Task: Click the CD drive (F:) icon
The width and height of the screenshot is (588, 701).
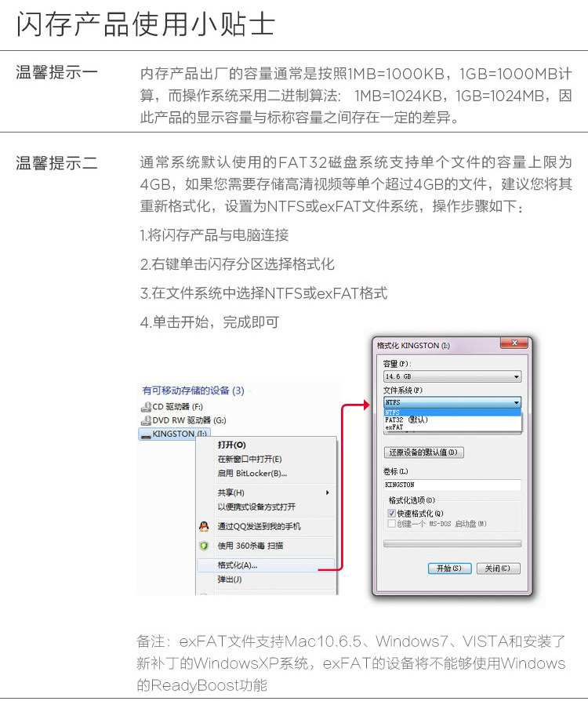Action: point(146,407)
